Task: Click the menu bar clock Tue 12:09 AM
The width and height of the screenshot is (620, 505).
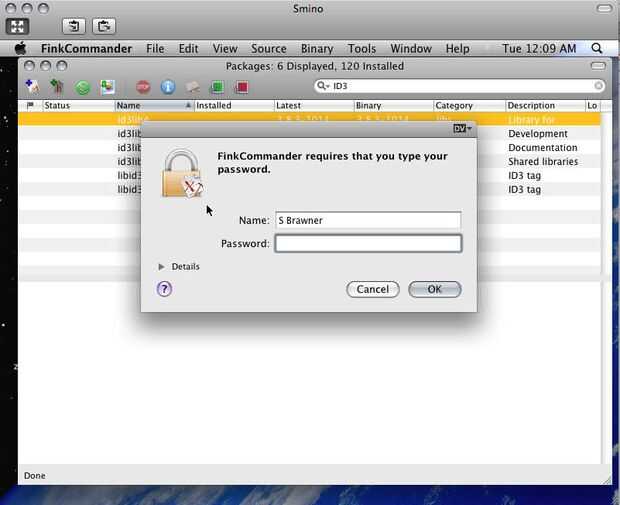Action: 539,49
